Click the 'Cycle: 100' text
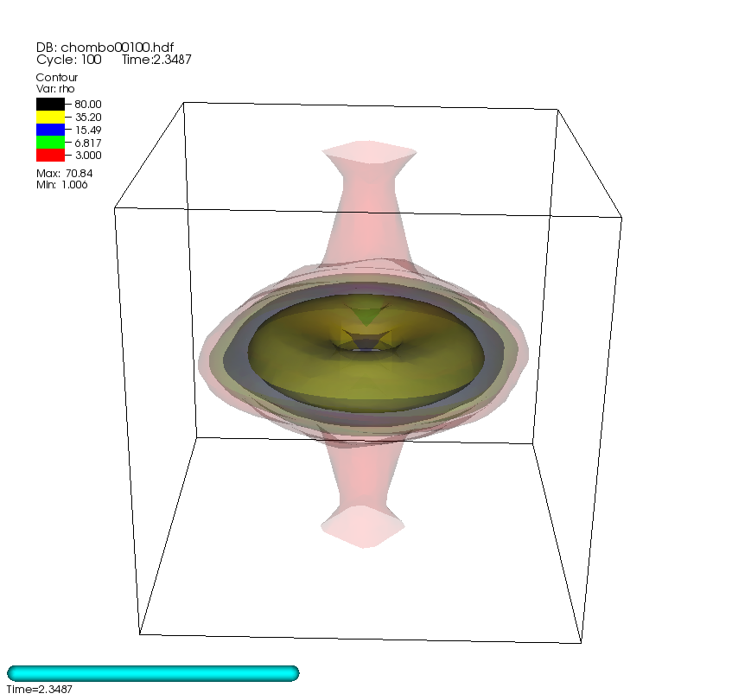Viewport: 732px width, 700px height. (x=68, y=60)
